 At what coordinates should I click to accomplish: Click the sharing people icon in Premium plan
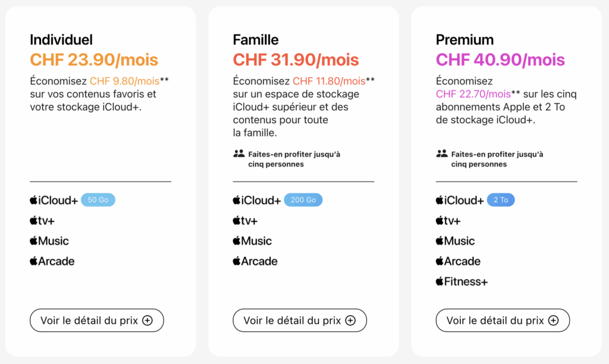point(441,153)
